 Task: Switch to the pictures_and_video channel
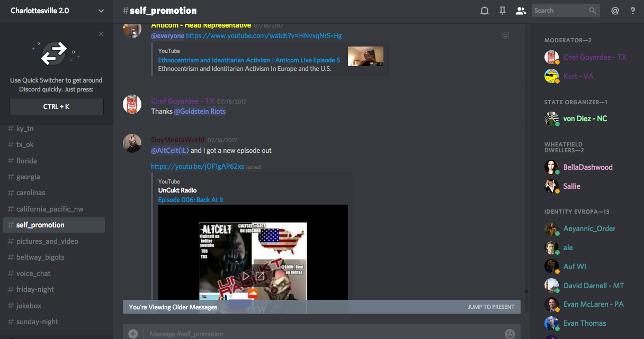point(47,241)
